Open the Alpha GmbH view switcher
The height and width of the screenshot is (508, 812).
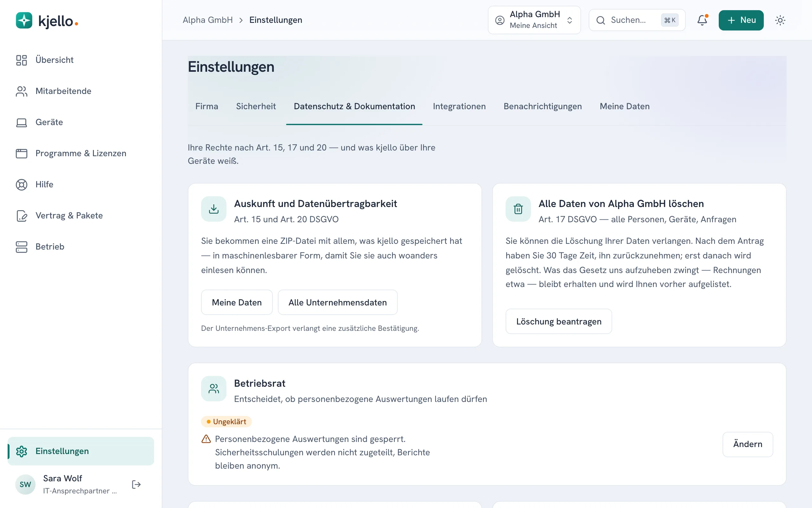click(x=534, y=20)
